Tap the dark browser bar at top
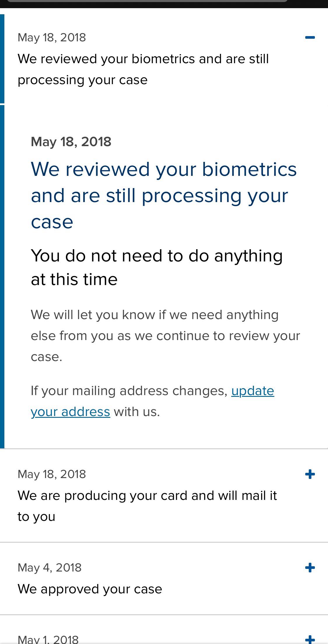Image resolution: width=328 pixels, height=644 pixels. pos(164,4)
